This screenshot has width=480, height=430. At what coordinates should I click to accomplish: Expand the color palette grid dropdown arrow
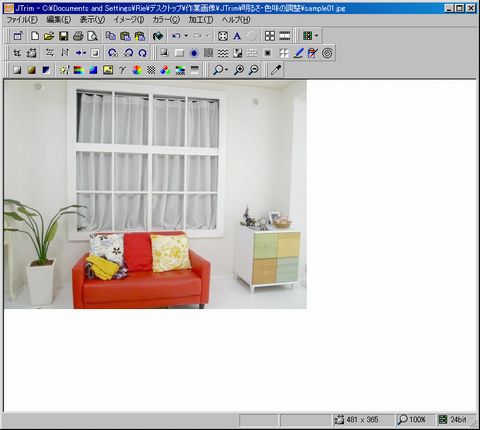(x=316, y=36)
